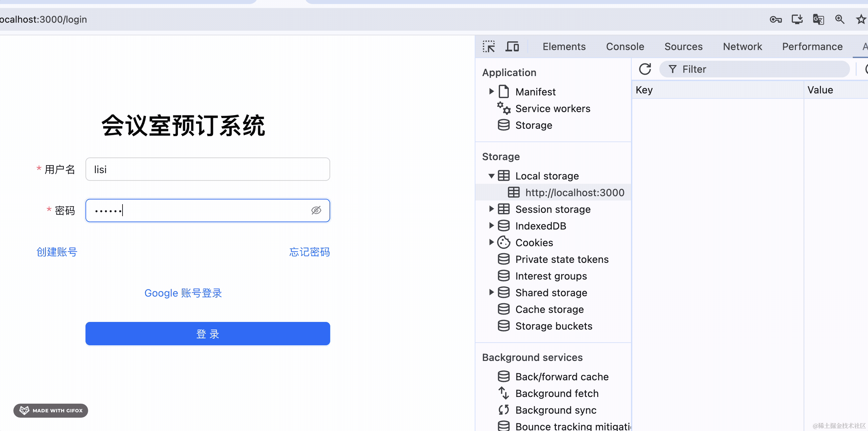Click the blue 登录 login button

[x=208, y=334]
